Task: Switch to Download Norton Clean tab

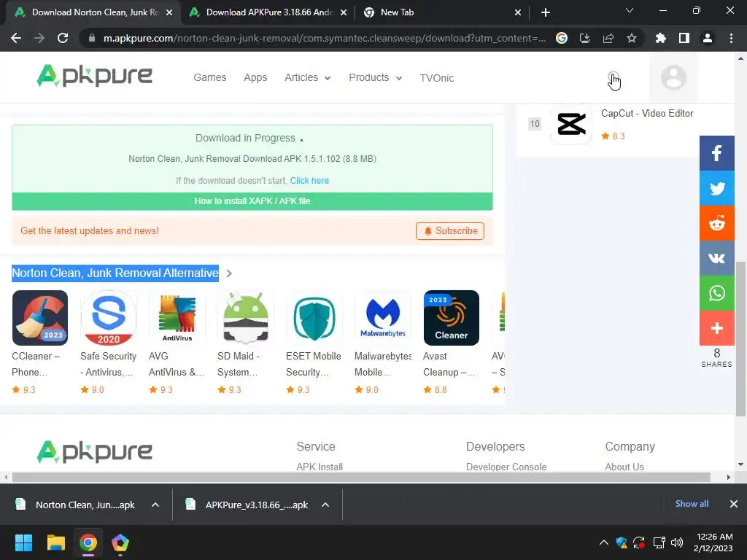Action: click(93, 12)
